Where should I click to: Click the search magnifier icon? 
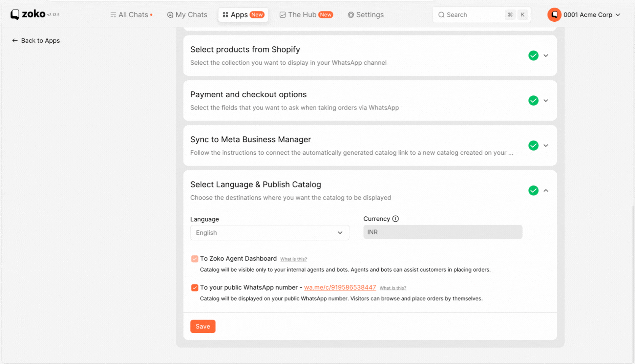pyautogui.click(x=441, y=15)
